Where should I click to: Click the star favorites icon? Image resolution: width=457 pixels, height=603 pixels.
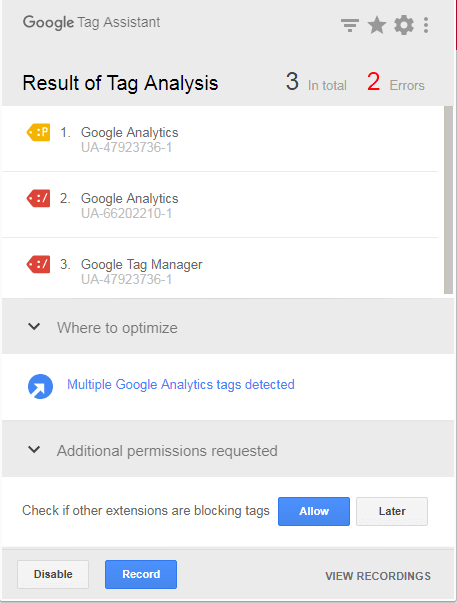click(x=377, y=25)
